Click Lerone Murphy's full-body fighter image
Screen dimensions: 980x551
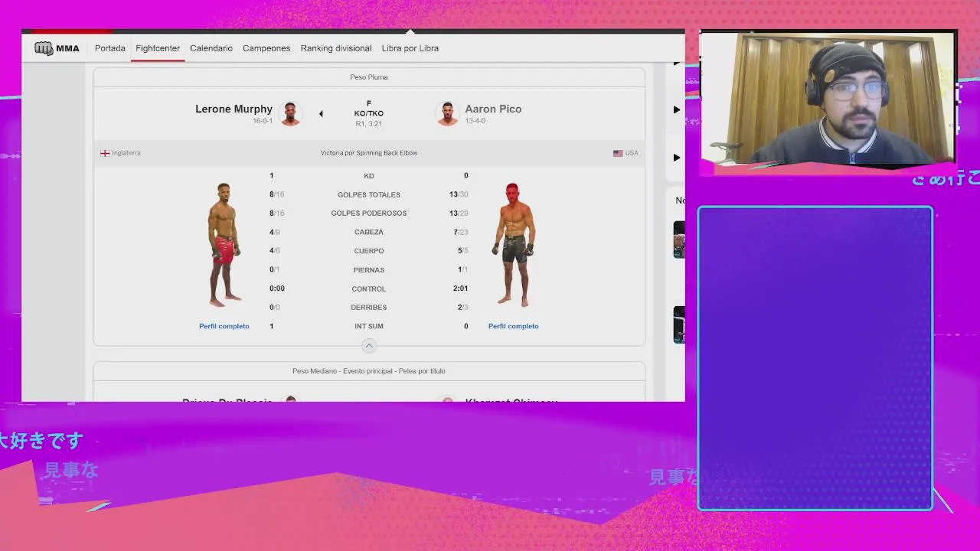[x=224, y=244]
